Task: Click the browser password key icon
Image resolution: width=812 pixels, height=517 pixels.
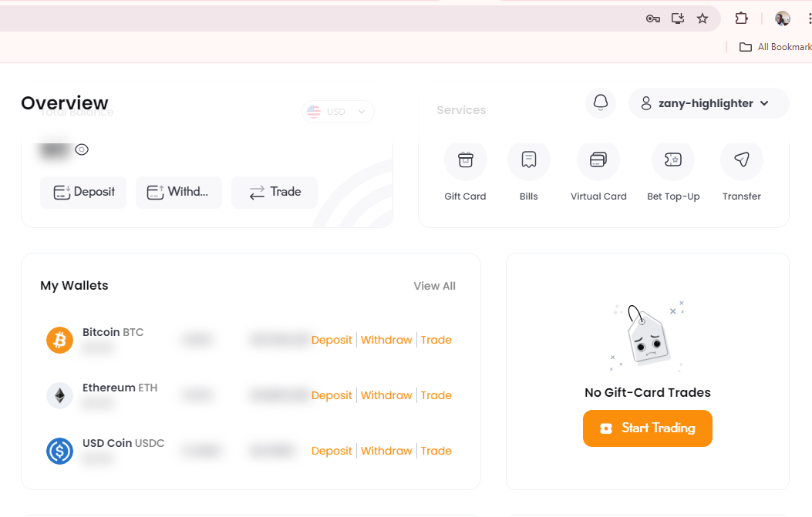Action: tap(653, 18)
